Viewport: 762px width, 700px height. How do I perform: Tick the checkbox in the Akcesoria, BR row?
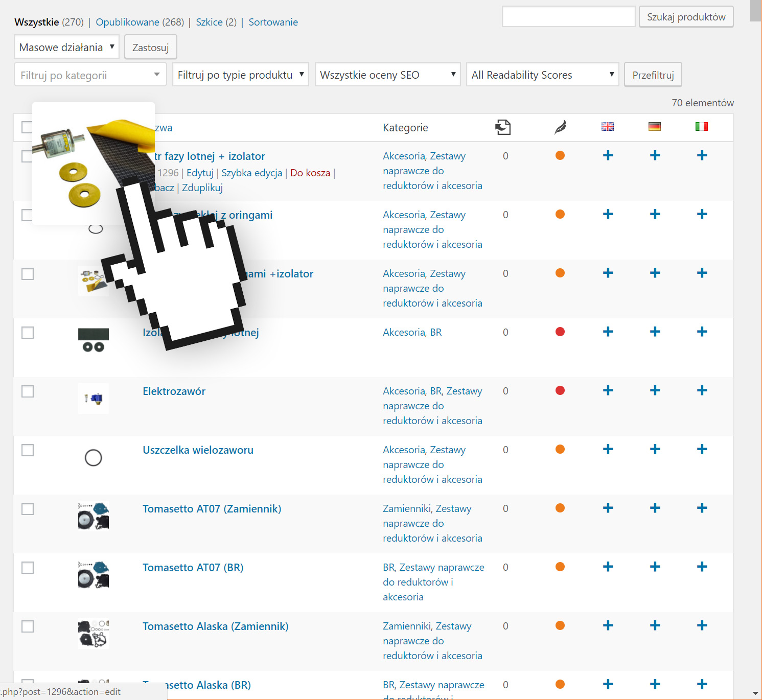pyautogui.click(x=28, y=333)
